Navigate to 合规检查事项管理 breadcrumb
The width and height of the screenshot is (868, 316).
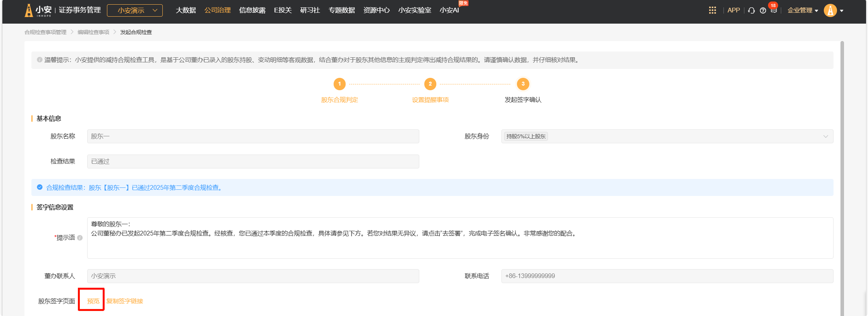45,32
